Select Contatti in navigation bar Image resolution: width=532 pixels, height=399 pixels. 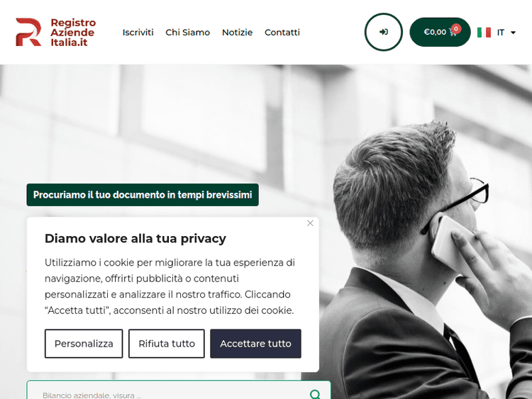pyautogui.click(x=282, y=32)
